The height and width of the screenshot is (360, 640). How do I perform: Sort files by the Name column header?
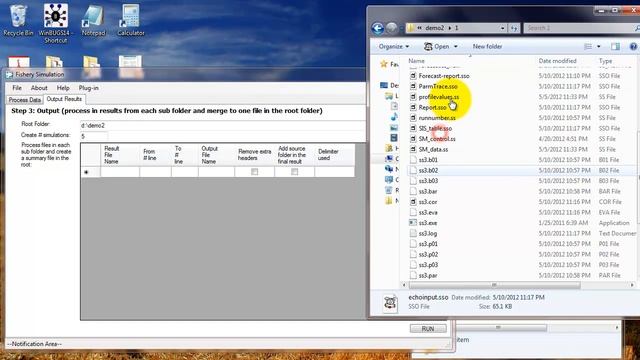point(416,61)
